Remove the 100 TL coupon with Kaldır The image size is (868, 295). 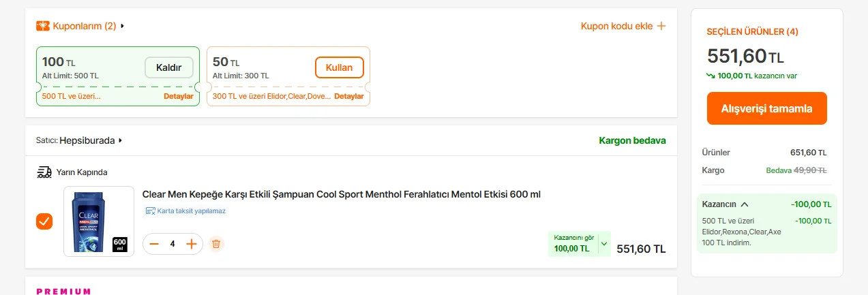coord(169,67)
